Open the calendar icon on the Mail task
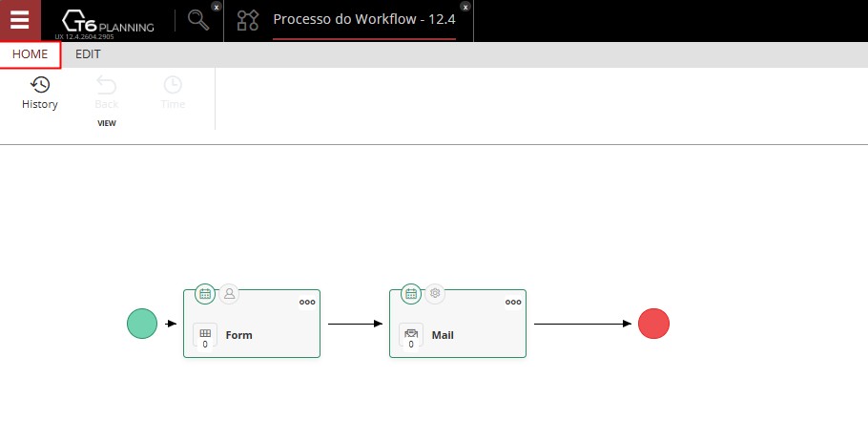868x441 pixels. coord(411,294)
